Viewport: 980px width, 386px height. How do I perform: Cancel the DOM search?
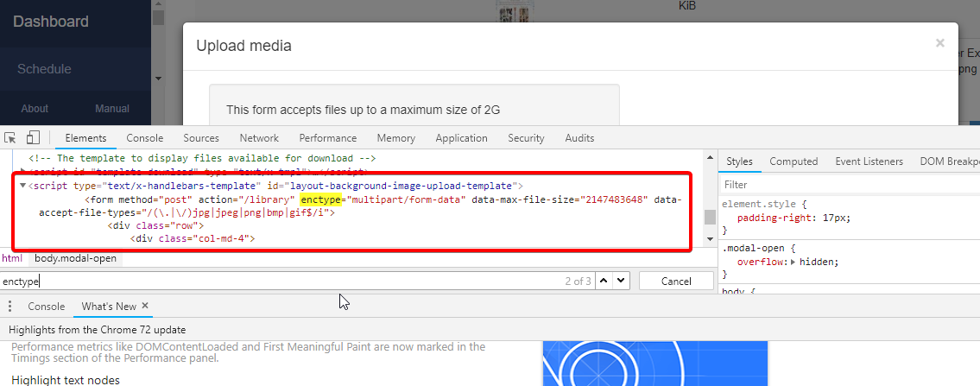coord(676,281)
